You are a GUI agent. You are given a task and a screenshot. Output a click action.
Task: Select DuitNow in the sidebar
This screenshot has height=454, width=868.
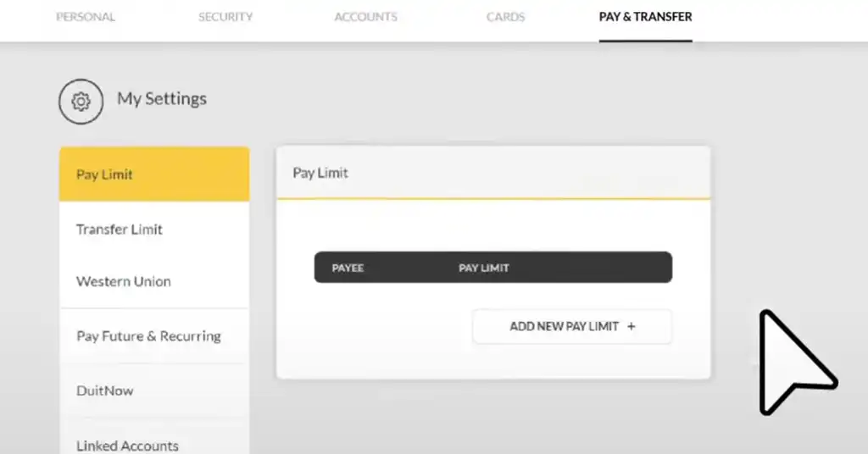[154, 390]
